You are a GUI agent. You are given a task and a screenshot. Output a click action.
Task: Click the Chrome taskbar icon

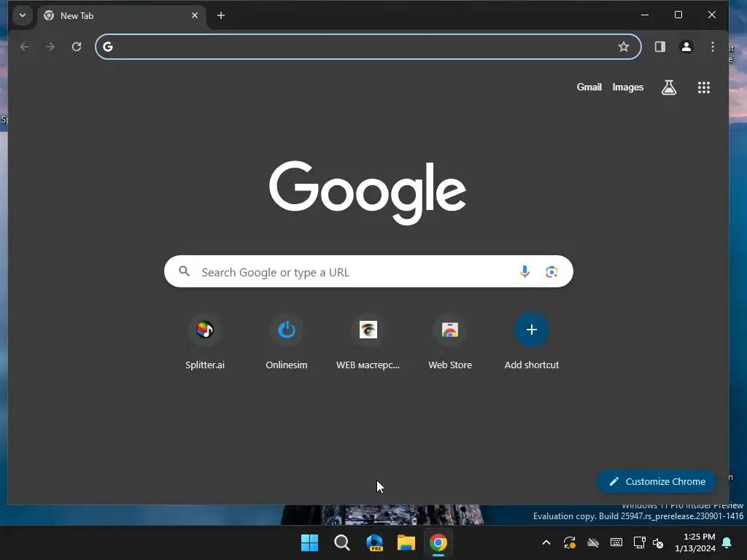[438, 542]
